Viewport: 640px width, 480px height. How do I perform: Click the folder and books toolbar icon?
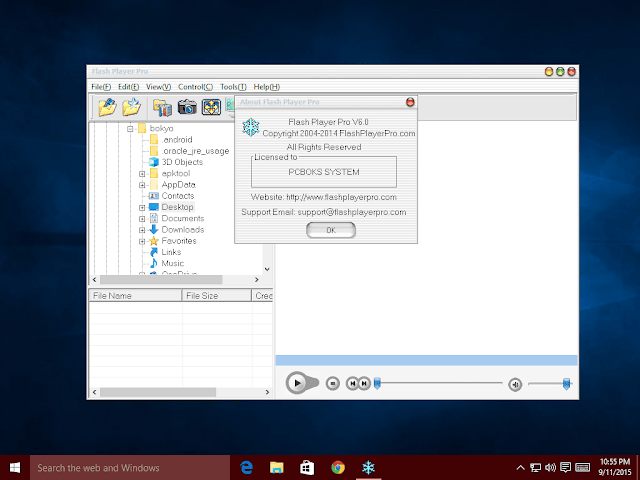pyautogui.click(x=162, y=108)
